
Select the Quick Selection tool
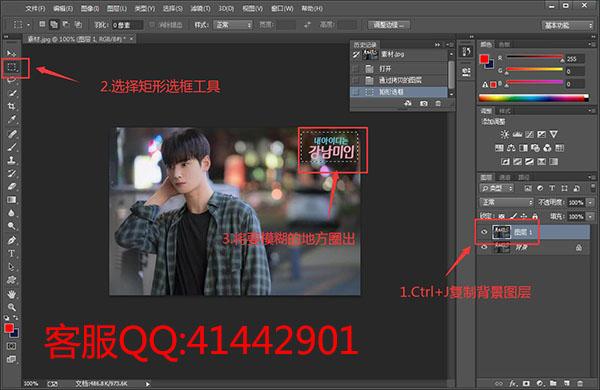(12, 93)
